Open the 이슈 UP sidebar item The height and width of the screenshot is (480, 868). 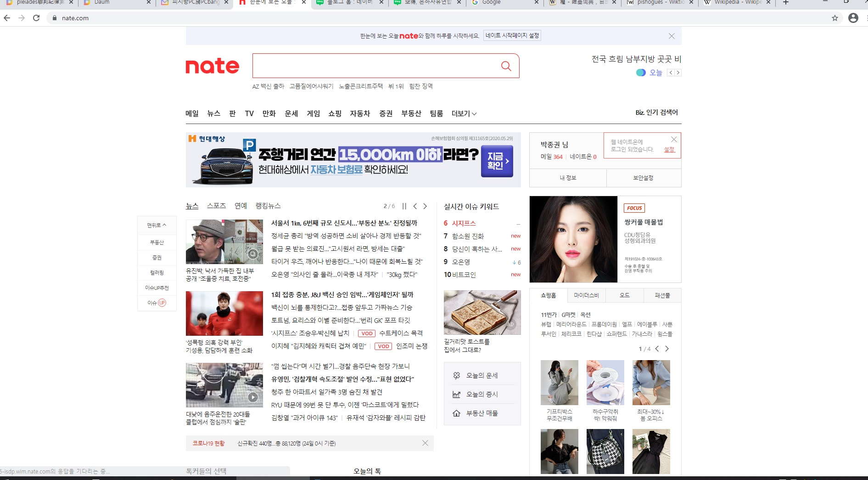(x=157, y=303)
